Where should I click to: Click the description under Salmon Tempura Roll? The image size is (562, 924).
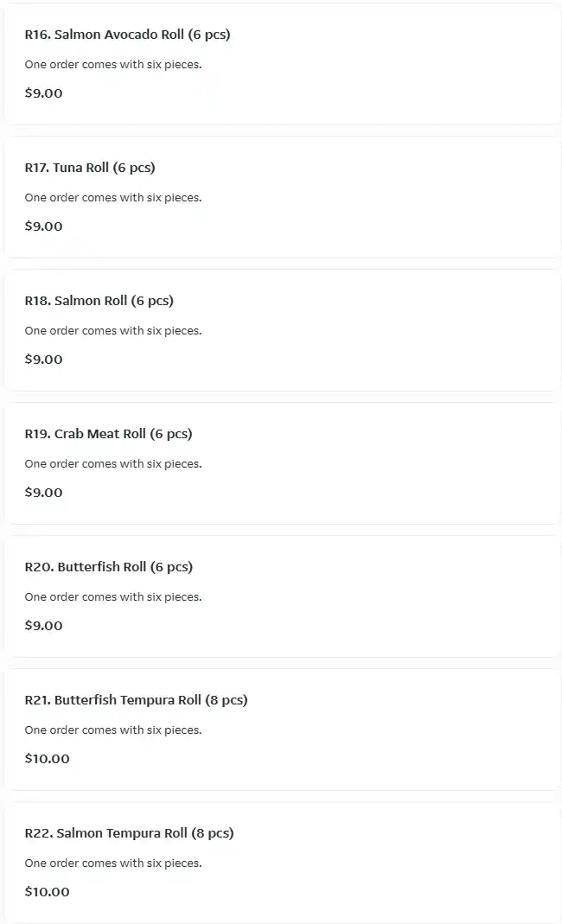tap(112, 863)
